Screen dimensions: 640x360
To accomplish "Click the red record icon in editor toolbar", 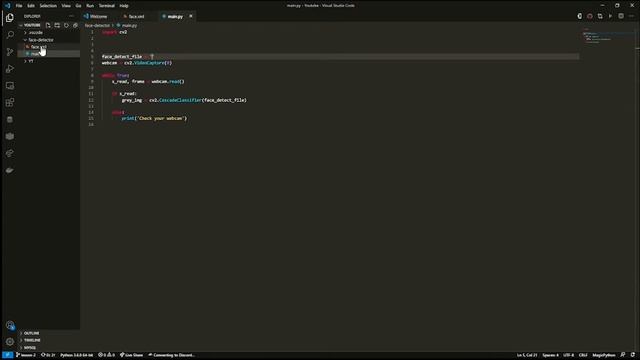I will pyautogui.click(x=590, y=16).
